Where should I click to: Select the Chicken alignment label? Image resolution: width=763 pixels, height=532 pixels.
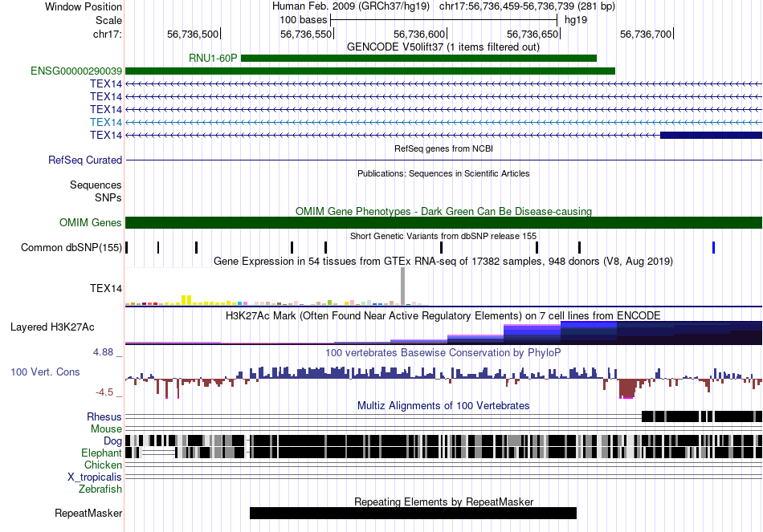point(103,465)
